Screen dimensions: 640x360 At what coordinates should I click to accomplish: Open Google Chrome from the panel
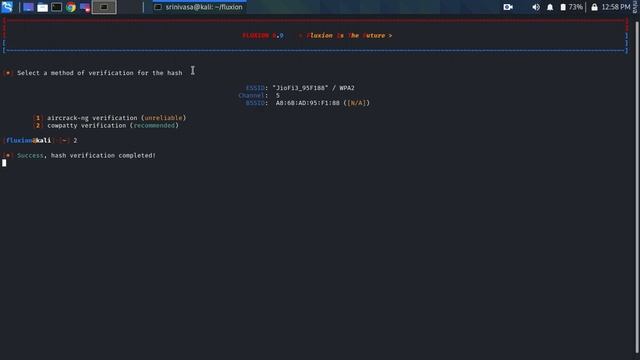tap(71, 7)
